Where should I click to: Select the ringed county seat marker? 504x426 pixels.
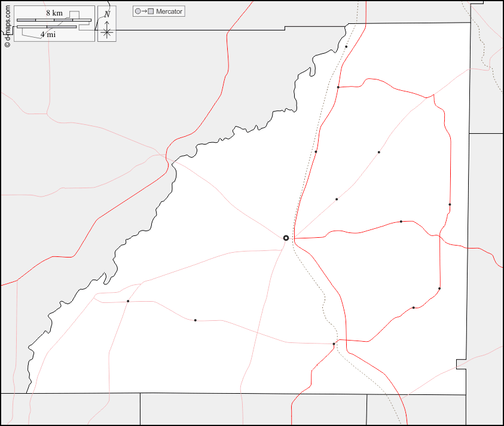pyautogui.click(x=286, y=238)
